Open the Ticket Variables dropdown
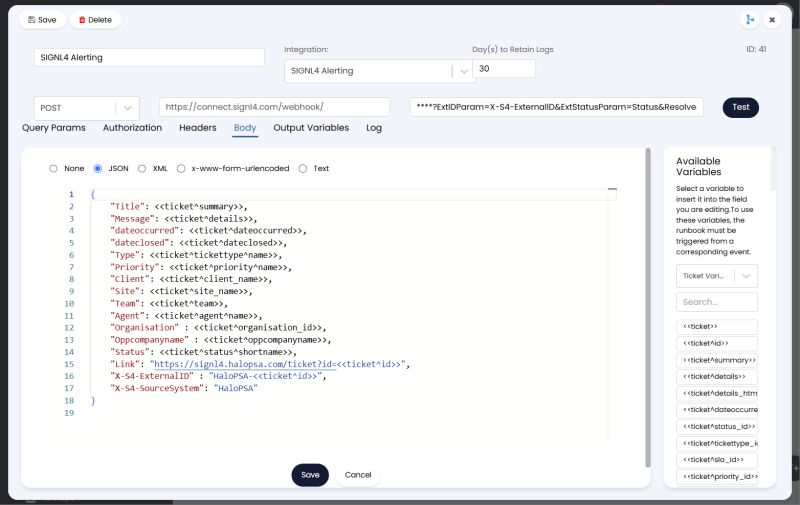The height and width of the screenshot is (505, 800). click(716, 276)
